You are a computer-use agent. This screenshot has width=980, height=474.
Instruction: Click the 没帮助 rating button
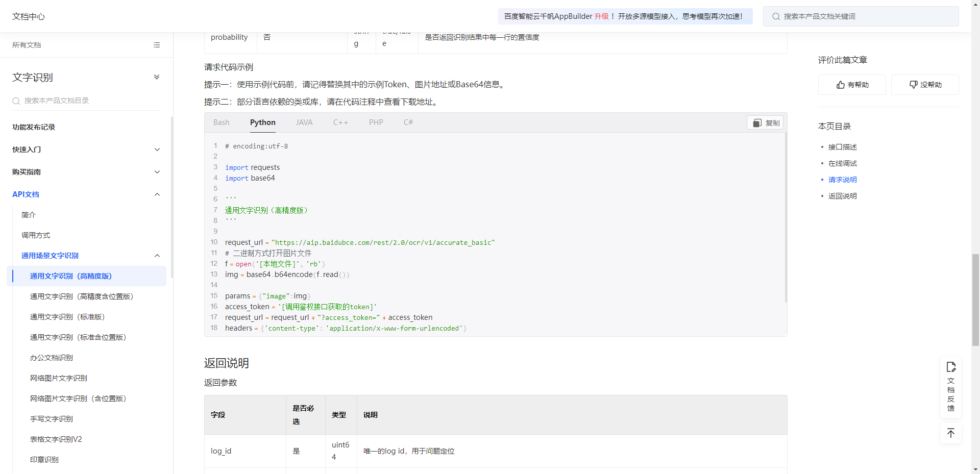tap(925, 85)
